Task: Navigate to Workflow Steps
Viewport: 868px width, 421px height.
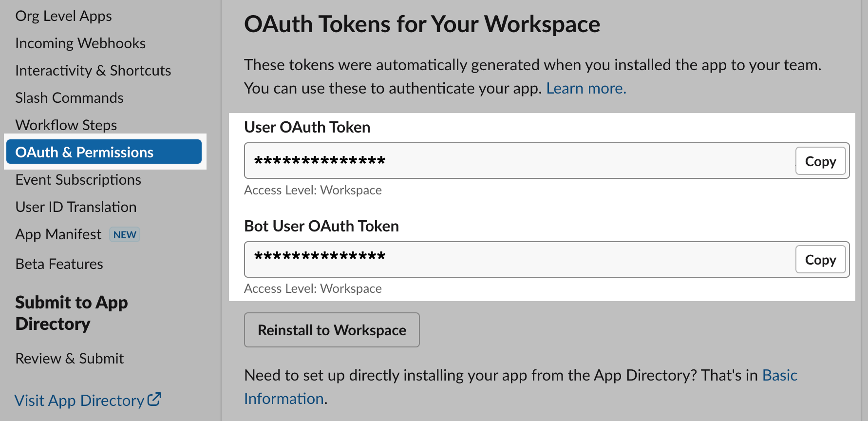Action: pyautogui.click(x=66, y=125)
